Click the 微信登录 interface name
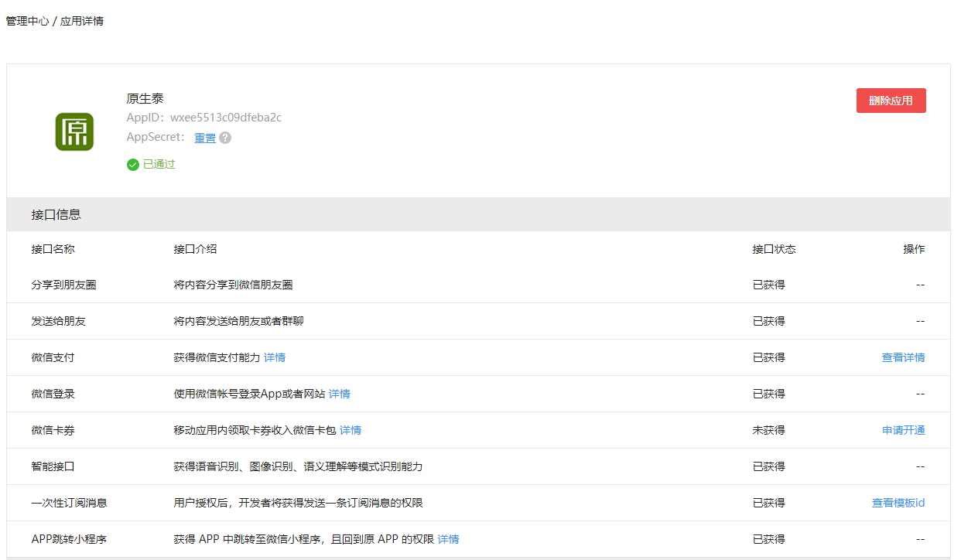Viewport: 961px width, 560px height. point(53,394)
